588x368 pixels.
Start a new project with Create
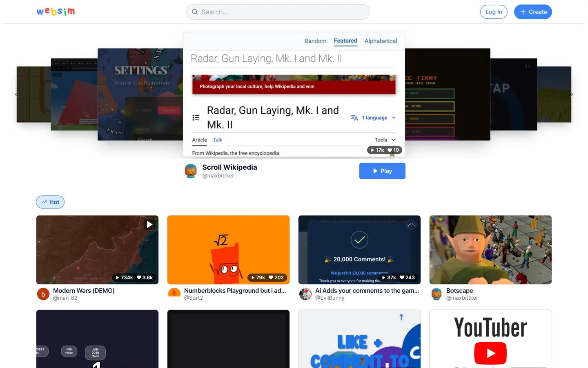pos(533,12)
